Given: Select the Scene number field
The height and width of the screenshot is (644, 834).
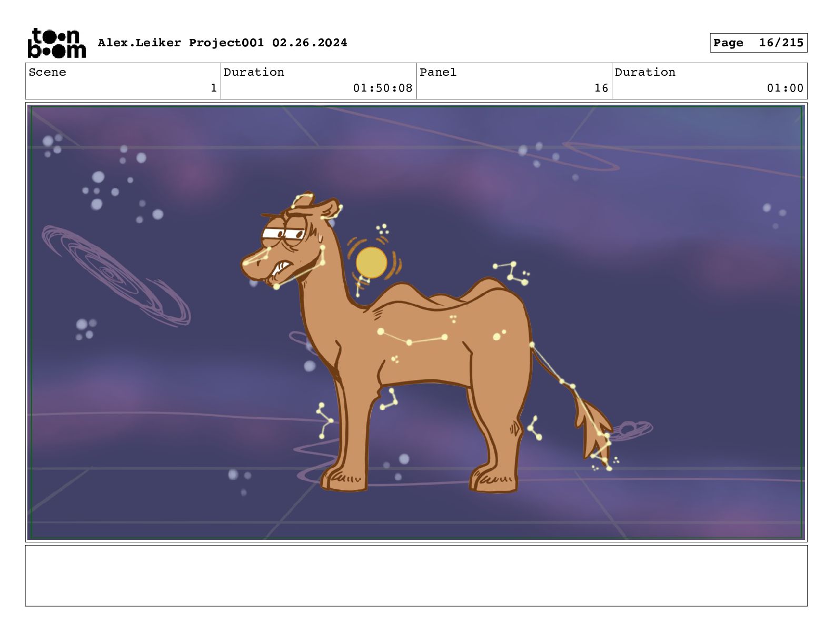Looking at the screenshot, I should pyautogui.click(x=123, y=81).
